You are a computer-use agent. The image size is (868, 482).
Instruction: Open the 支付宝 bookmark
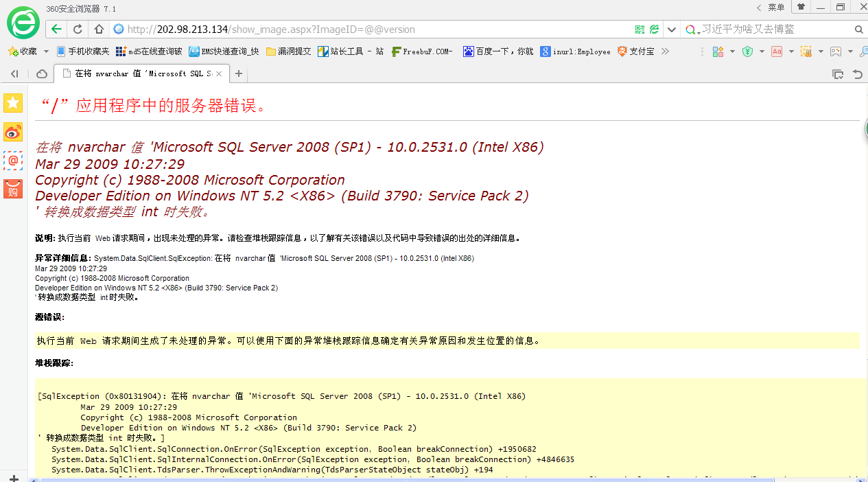click(x=636, y=51)
